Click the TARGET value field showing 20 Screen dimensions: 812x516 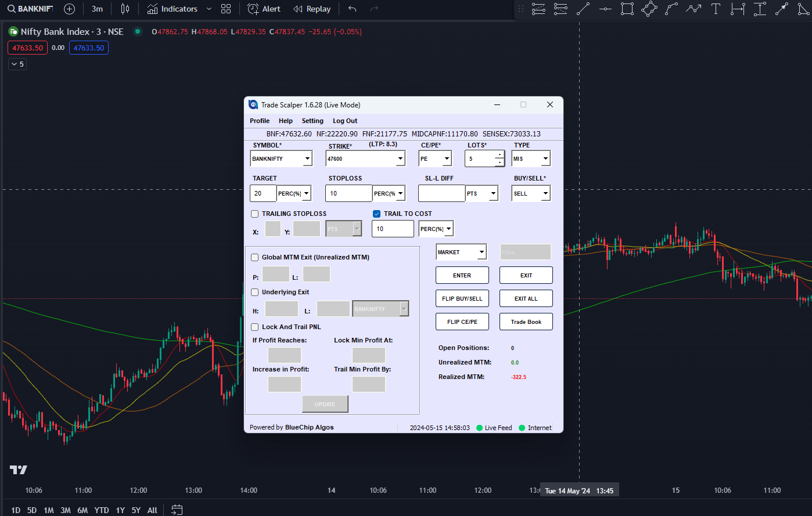[263, 193]
